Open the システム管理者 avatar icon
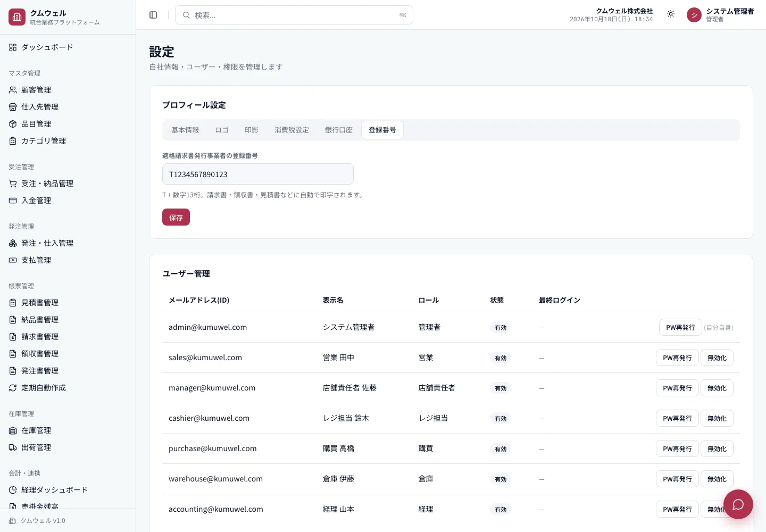Viewport: 766px width, 532px height. pos(694,15)
